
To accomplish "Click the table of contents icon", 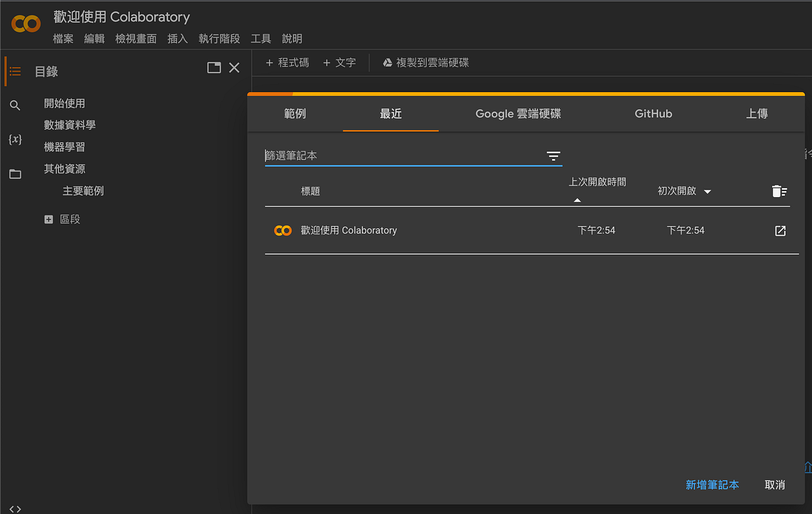I will 15,70.
